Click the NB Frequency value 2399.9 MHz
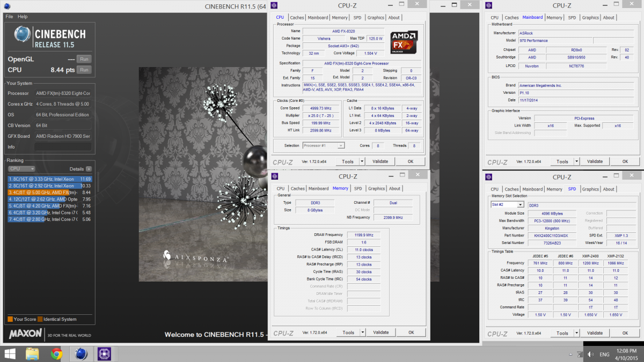The image size is (644, 362). (393, 218)
